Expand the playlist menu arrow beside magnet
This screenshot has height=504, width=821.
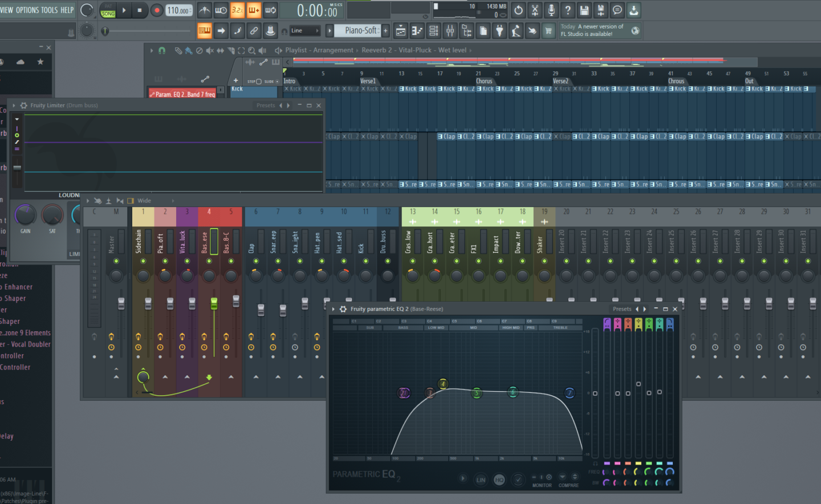pos(152,50)
